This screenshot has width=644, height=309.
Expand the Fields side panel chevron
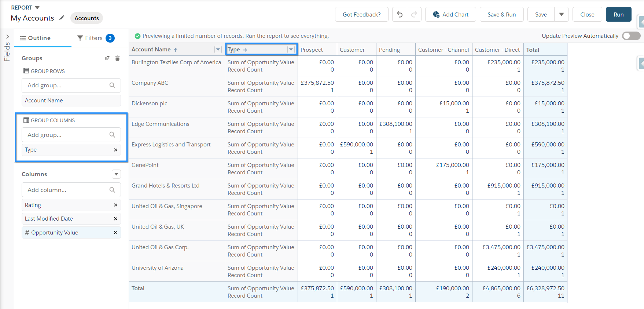coord(7,37)
